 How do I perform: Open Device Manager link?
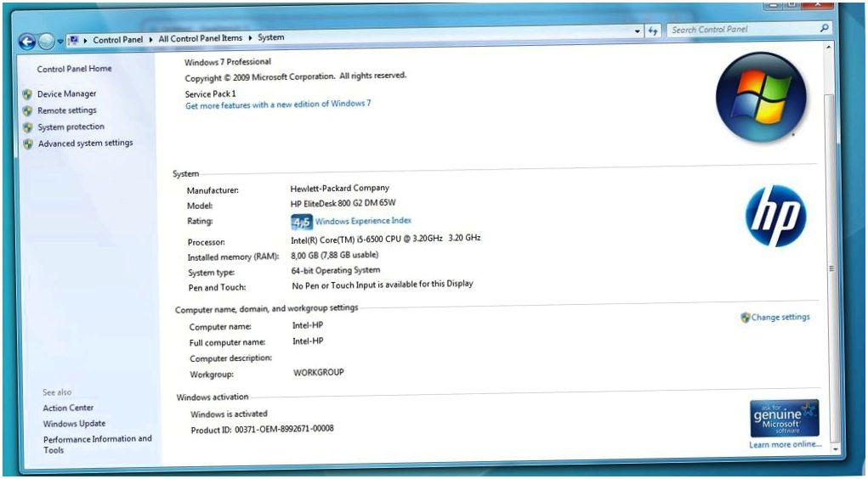pyautogui.click(x=66, y=94)
